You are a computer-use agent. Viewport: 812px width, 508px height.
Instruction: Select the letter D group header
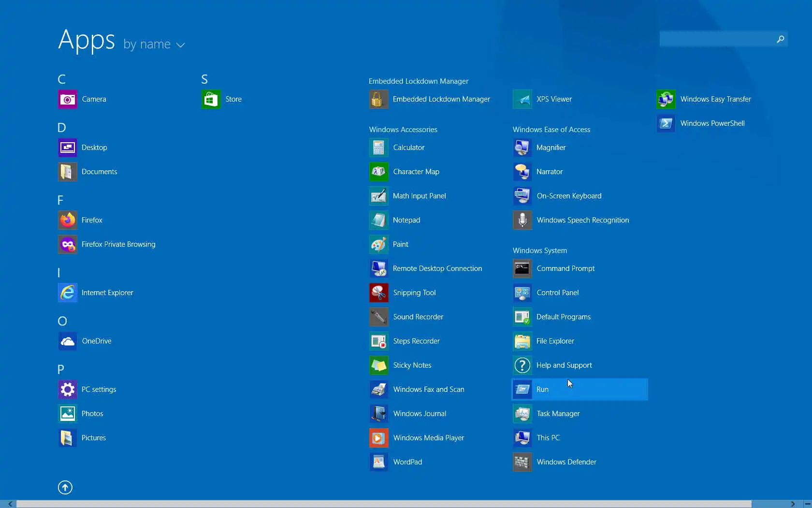point(62,128)
